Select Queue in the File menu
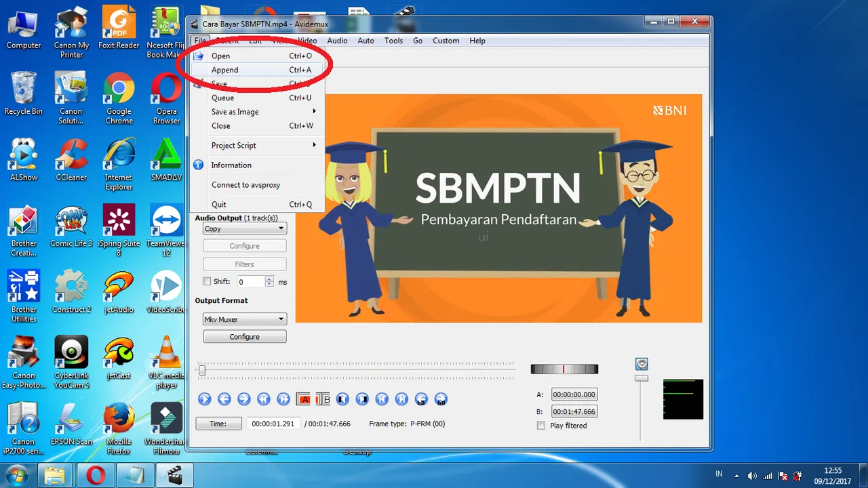The width and height of the screenshot is (868, 488). (x=257, y=98)
